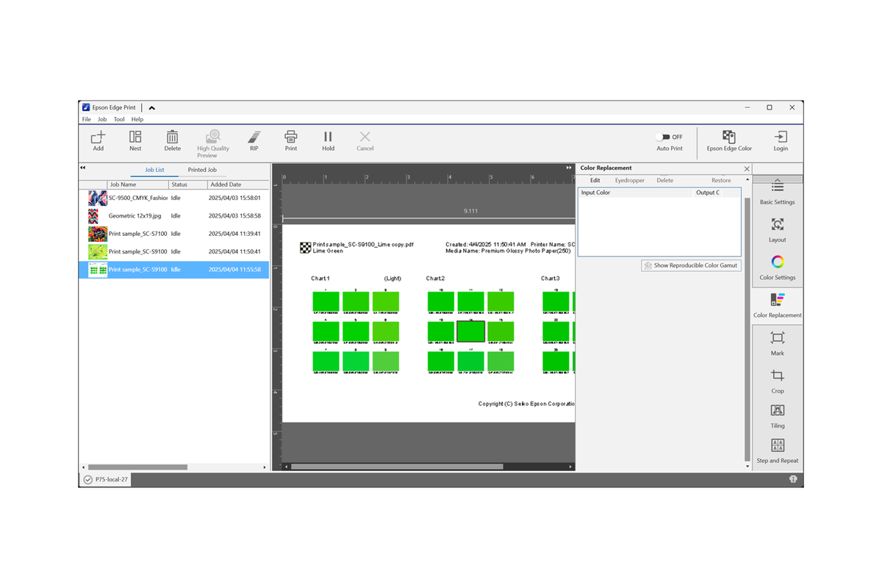The width and height of the screenshot is (882, 588).
Task: Click Delete in Color Replacement panel
Action: click(x=665, y=180)
